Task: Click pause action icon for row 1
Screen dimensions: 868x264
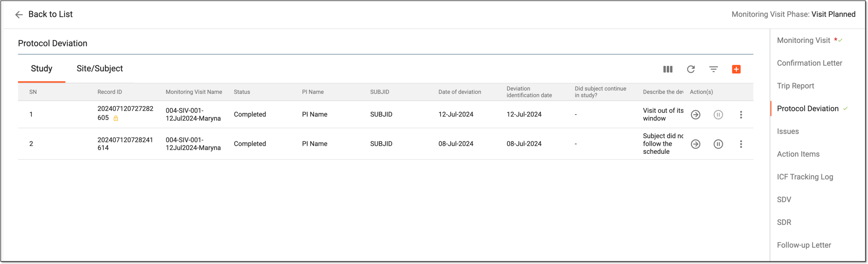Action: [x=718, y=115]
